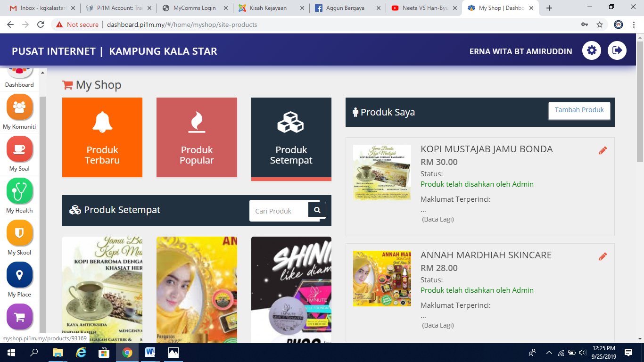Click the search magnifier button for products
This screenshot has width=644, height=362.
317,210
